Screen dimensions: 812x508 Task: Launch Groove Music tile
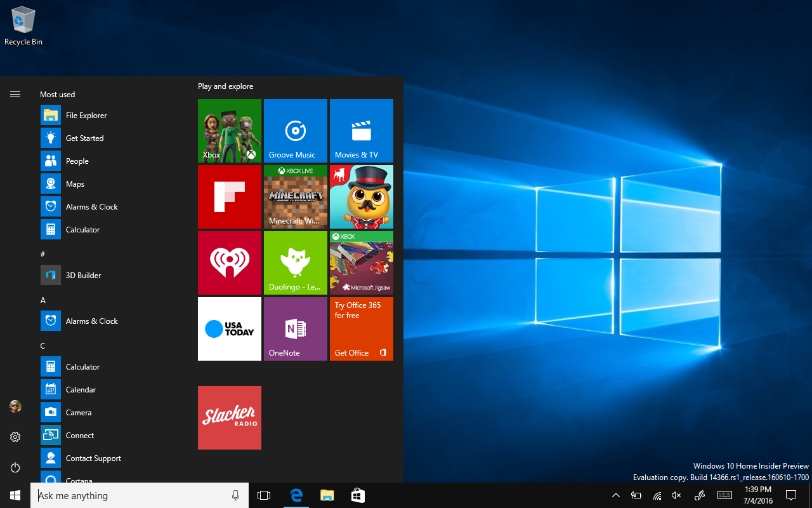tap(296, 131)
